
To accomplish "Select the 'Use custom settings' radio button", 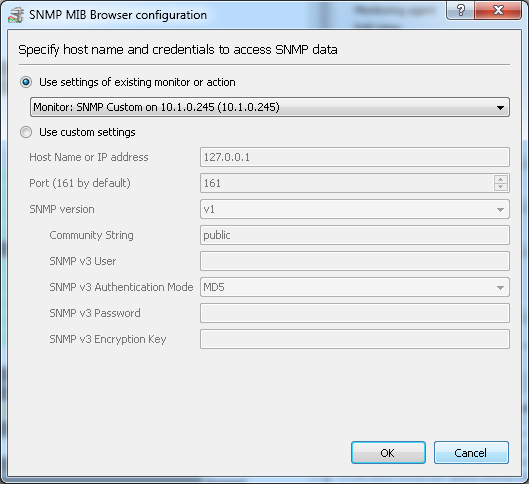I will tap(26, 132).
